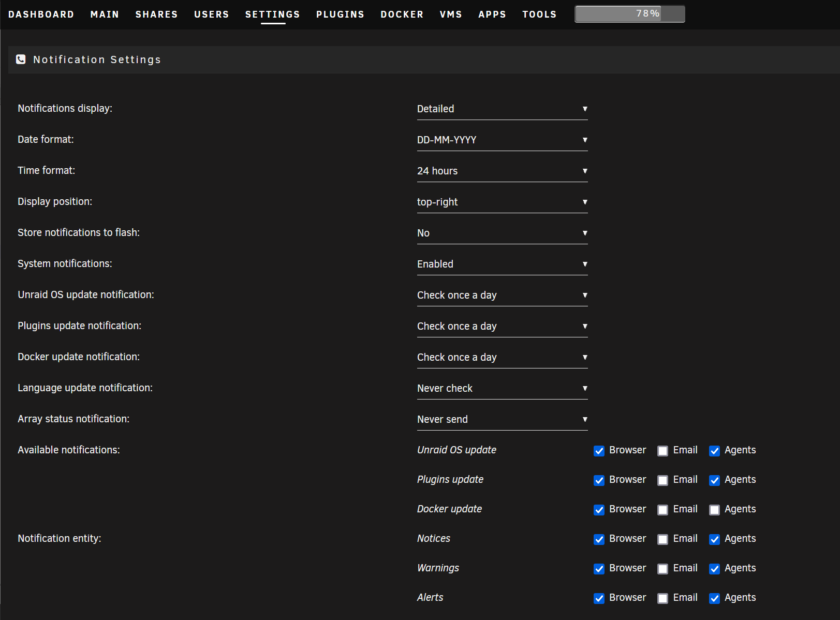Toggle Browser for Plugins update
The height and width of the screenshot is (620, 840).
[x=599, y=480]
